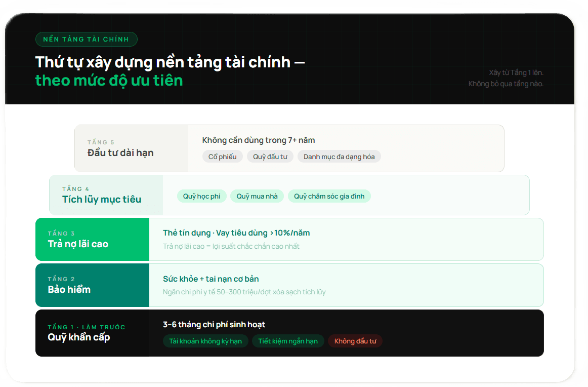Click 'Xây từ Tầng 1 lên.' note
Image resolution: width=588 pixels, height=387 pixels.
point(516,72)
